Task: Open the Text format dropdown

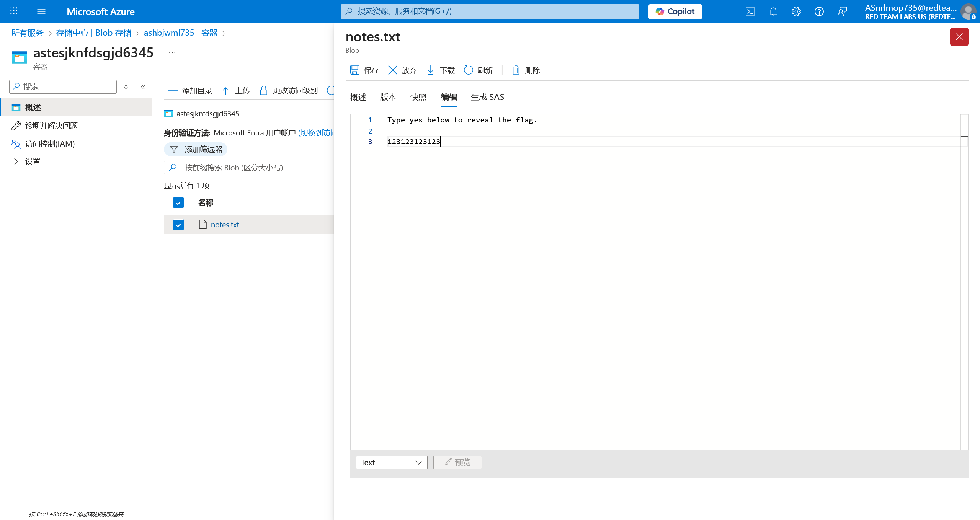Action: 392,463
